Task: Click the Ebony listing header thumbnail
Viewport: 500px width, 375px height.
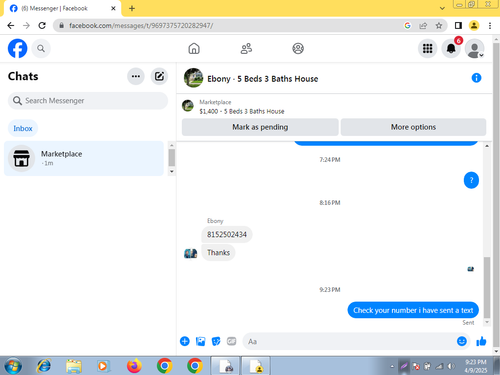Action: pyautogui.click(x=193, y=78)
